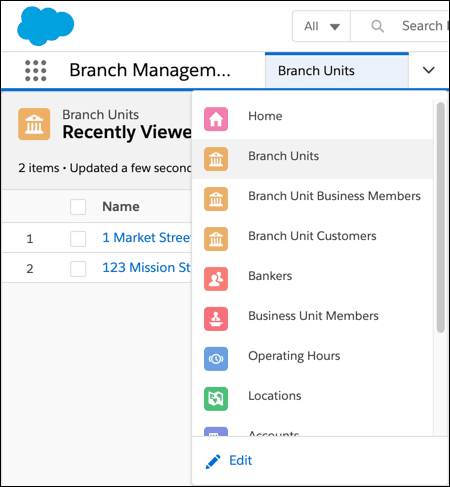
Task: Check the box for 123 Mission St row
Action: click(x=78, y=269)
